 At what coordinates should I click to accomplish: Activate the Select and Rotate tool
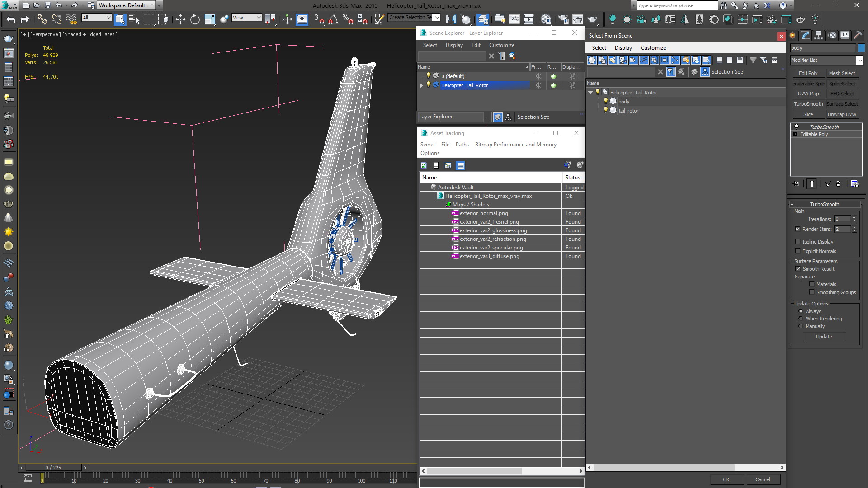point(195,19)
